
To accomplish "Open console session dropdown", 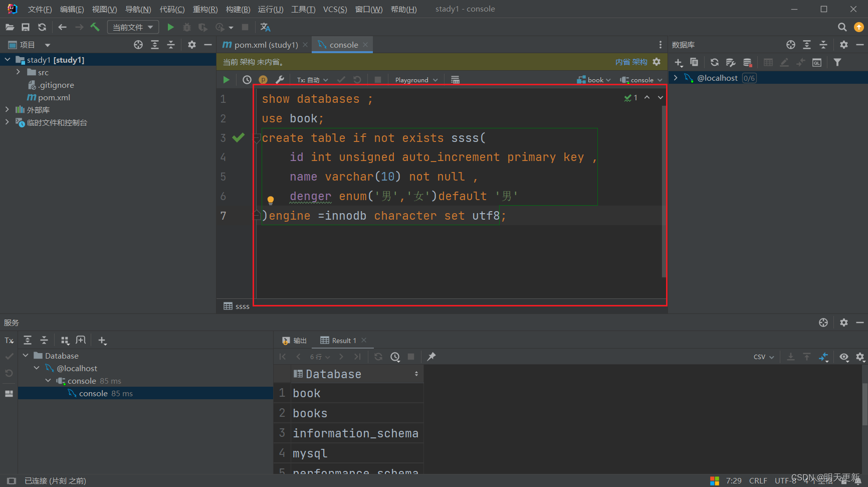I will point(641,80).
